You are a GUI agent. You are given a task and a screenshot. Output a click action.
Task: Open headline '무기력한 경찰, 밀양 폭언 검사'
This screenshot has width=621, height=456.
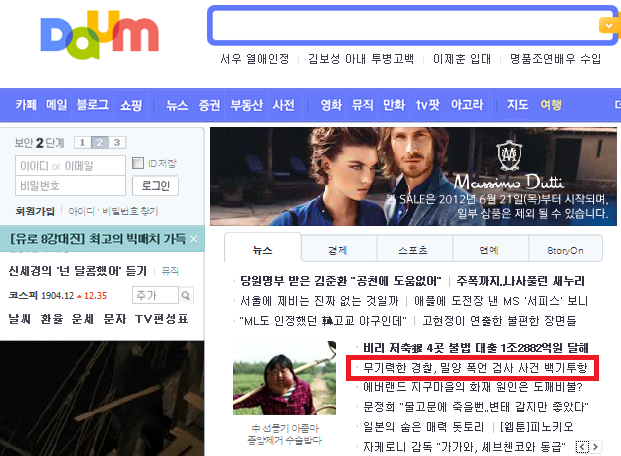pyautogui.click(x=475, y=368)
